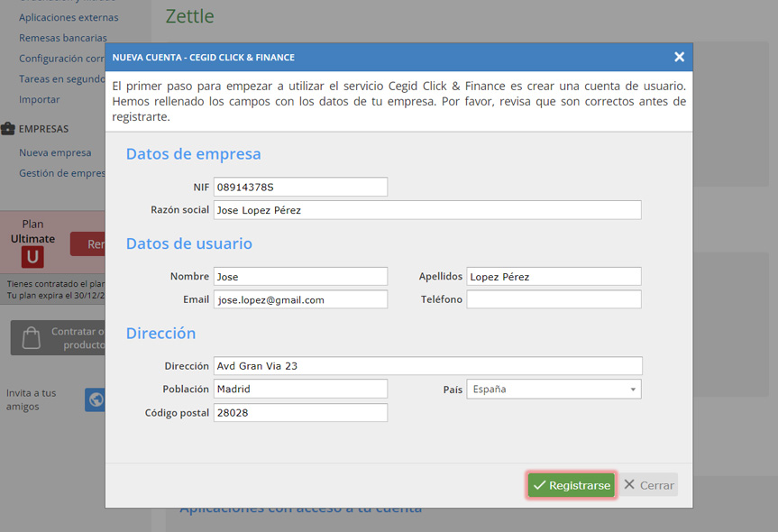Open Aplicaciones externas in sidebar
This screenshot has height=532, width=778.
[x=69, y=17]
